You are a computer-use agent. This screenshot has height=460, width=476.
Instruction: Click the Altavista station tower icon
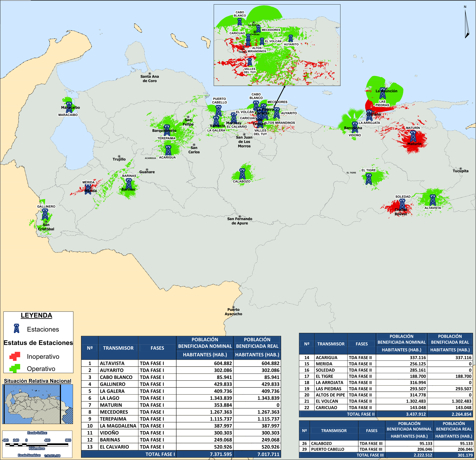(x=432, y=200)
